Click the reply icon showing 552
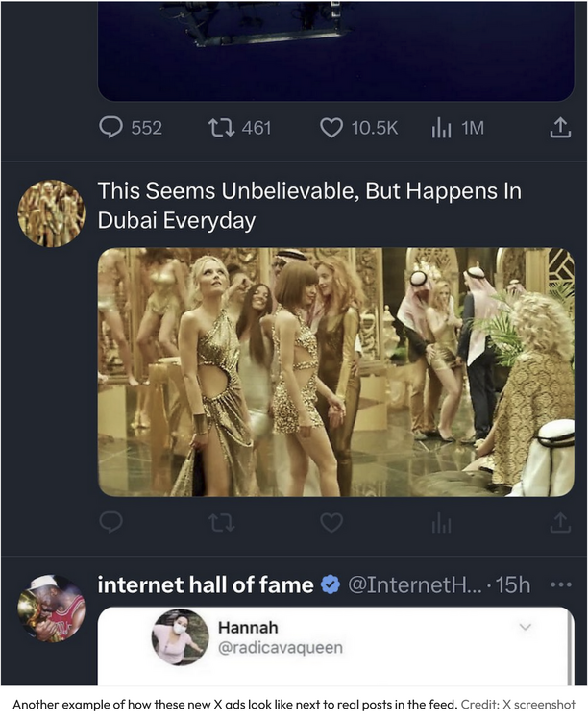The width and height of the screenshot is (588, 721). tap(112, 128)
